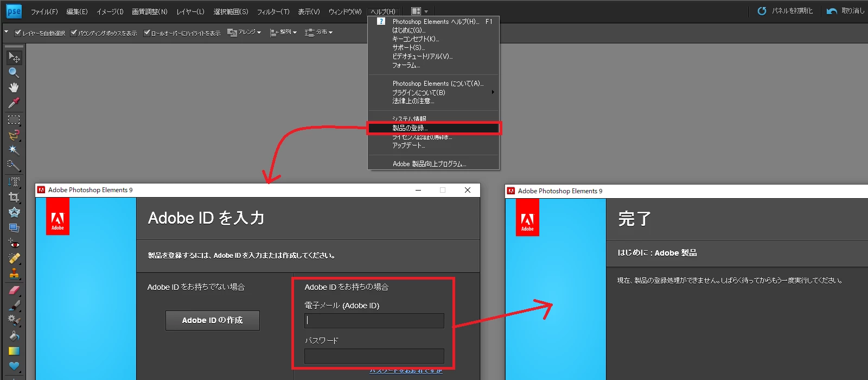This screenshot has height=380, width=868.
Task: Click the パスワード input field
Action: [x=374, y=356]
